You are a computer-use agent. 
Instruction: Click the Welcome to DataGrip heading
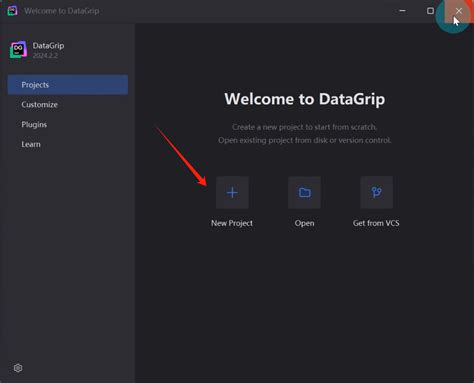coord(305,99)
